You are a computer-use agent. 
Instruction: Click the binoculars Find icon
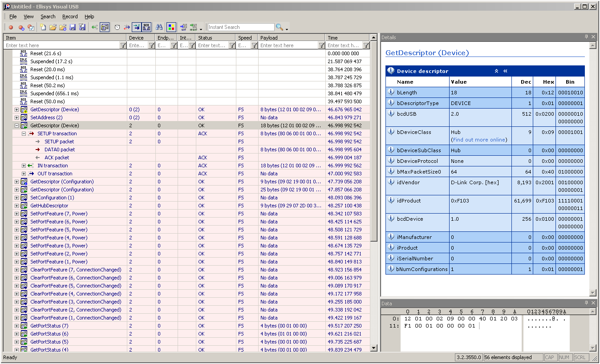(159, 28)
